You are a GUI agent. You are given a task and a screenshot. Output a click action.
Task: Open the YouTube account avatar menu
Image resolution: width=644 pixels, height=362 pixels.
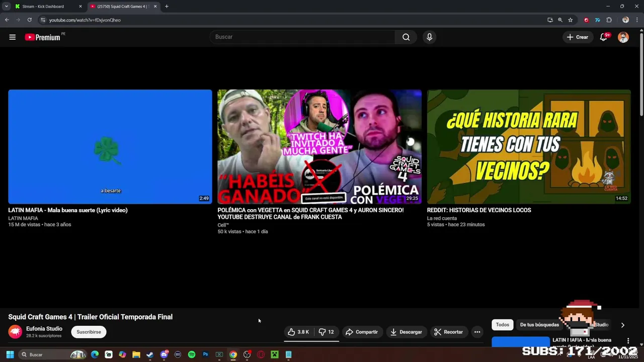coord(623,37)
